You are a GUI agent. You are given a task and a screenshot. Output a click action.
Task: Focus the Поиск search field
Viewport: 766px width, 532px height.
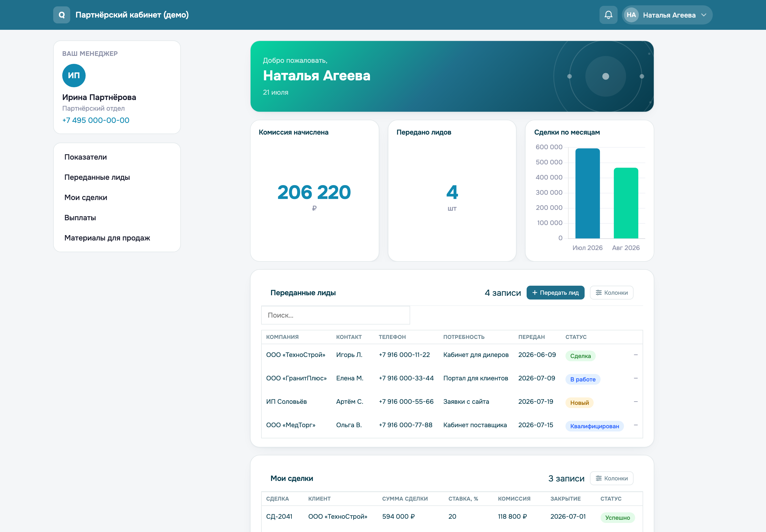coord(335,315)
